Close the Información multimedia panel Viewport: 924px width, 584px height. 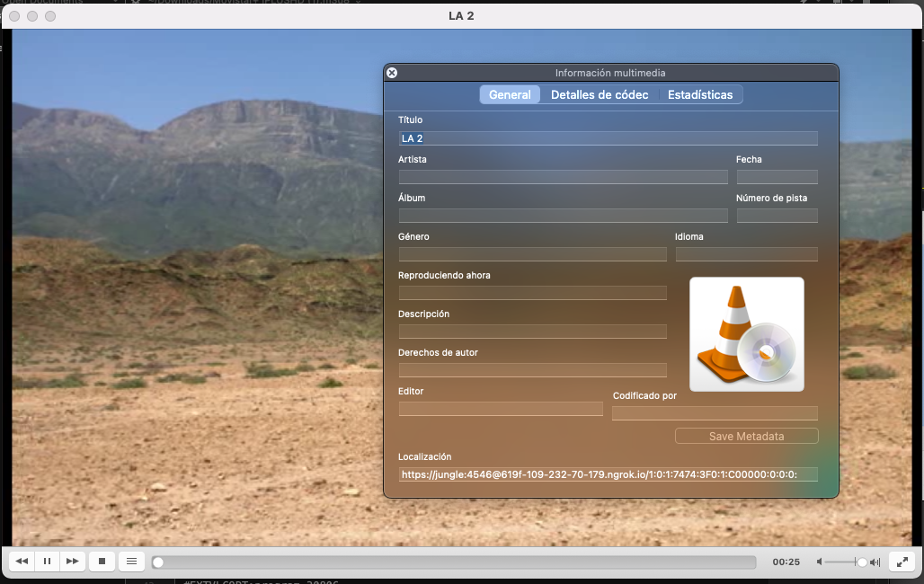click(x=392, y=73)
